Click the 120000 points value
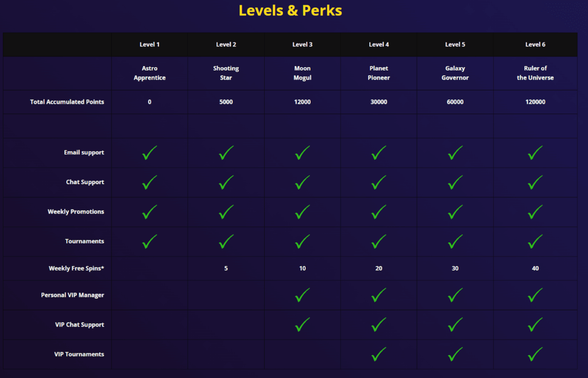The image size is (588, 378). [535, 102]
